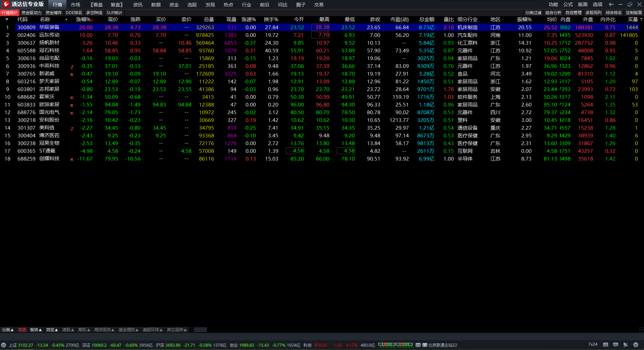Open the 功能 menu at top right
644x350 pixels.
click(x=553, y=4)
